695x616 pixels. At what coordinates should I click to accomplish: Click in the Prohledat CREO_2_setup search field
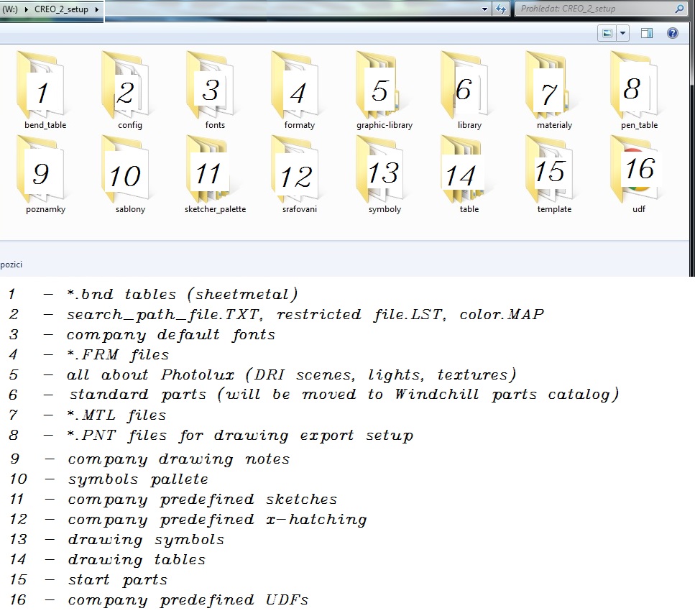[601, 9]
